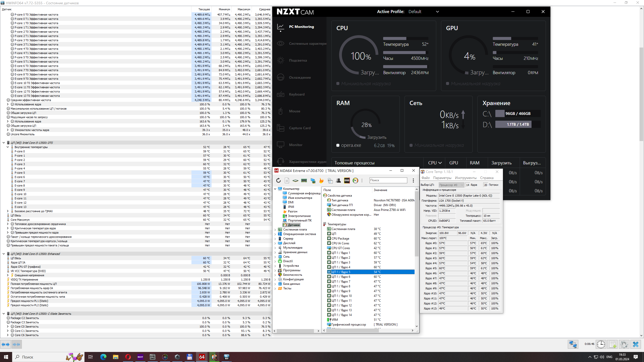Click AIDA64 three-dot menu icon
Image resolution: width=644 pixels, height=362 pixels.
coord(413,180)
